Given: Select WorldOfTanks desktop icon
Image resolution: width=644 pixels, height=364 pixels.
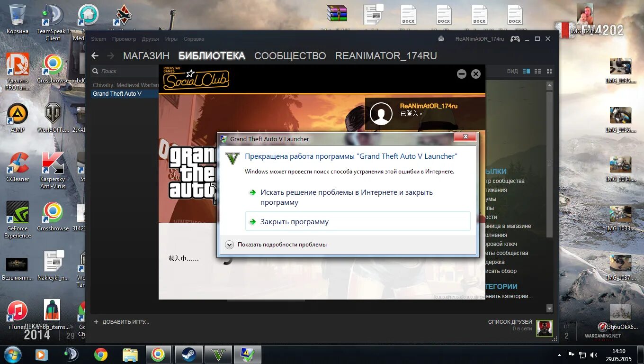Looking at the screenshot, I should pyautogui.click(x=53, y=118).
